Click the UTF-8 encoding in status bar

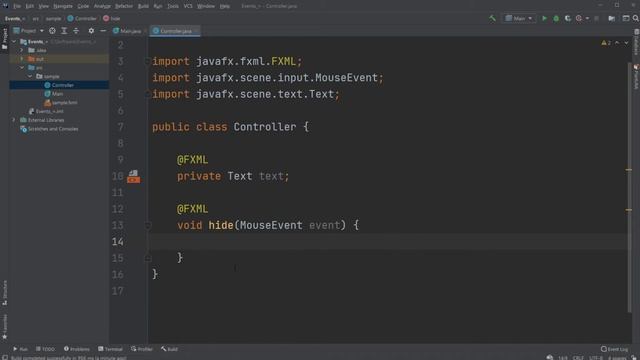point(596,358)
